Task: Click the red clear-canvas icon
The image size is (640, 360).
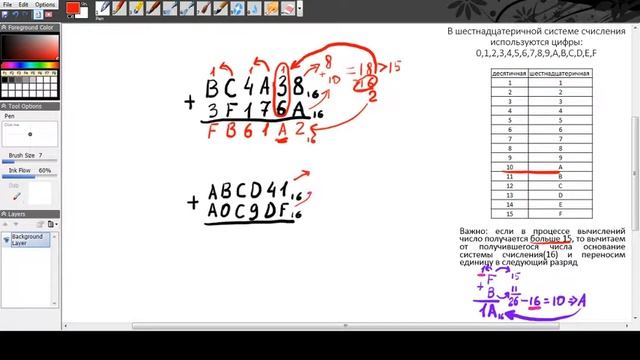Action: click(49, 15)
